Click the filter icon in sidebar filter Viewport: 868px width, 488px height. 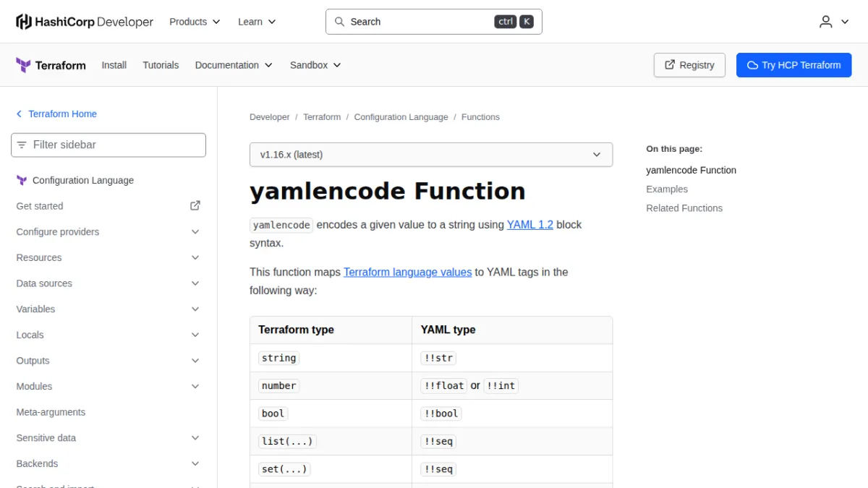22,145
